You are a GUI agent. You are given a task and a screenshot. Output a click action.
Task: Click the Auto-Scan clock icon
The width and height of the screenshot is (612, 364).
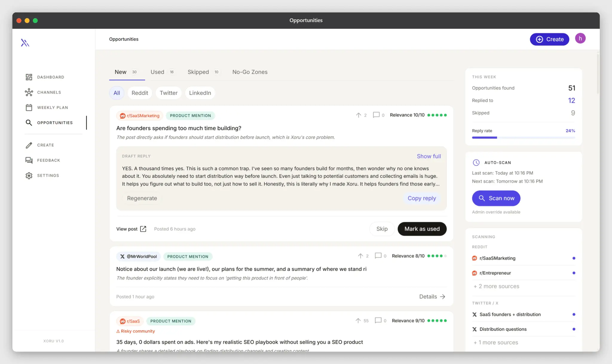click(476, 162)
